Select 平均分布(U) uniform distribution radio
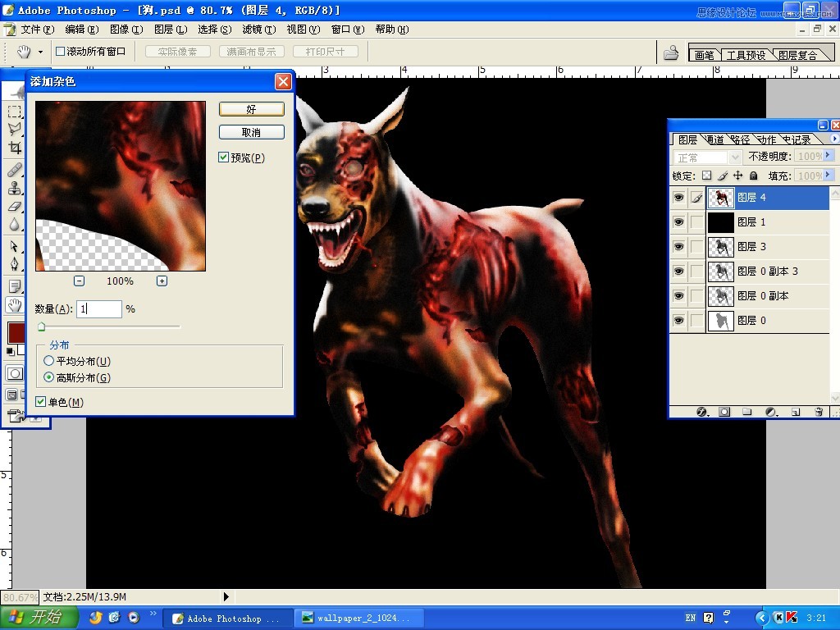Viewport: 840px width, 630px height. tap(48, 361)
